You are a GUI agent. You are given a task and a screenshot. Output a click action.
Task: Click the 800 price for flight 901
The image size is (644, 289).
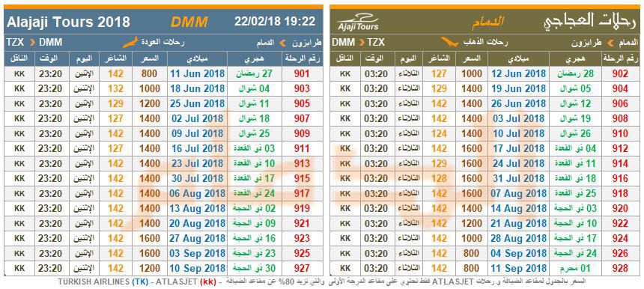150,74
